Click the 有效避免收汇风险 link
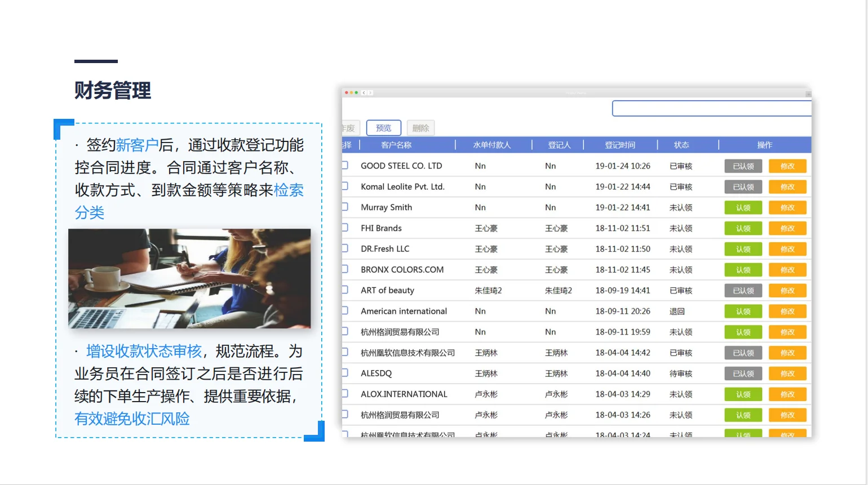 (x=132, y=419)
